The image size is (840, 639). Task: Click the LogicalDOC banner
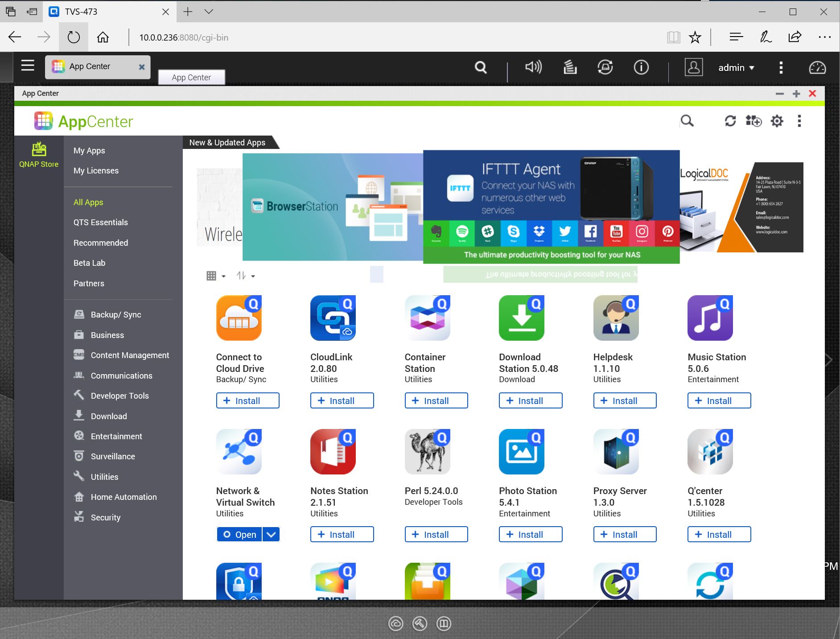tap(741, 207)
